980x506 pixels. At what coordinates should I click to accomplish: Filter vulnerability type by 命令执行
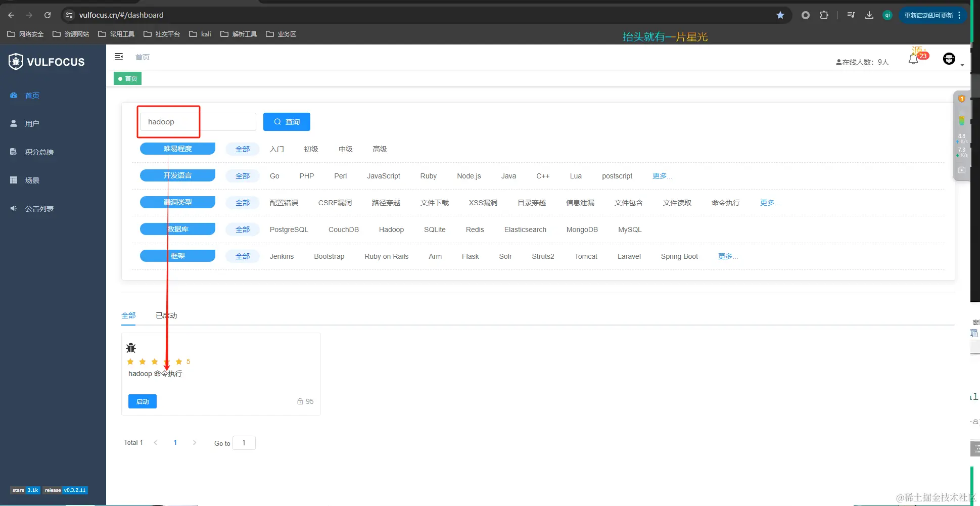(x=726, y=203)
